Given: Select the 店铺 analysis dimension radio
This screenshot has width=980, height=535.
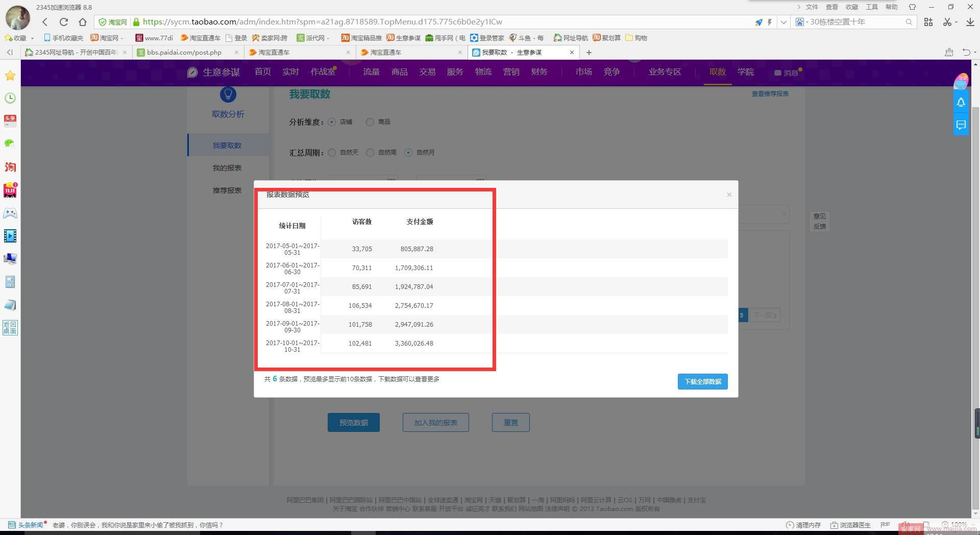Looking at the screenshot, I should click(332, 122).
